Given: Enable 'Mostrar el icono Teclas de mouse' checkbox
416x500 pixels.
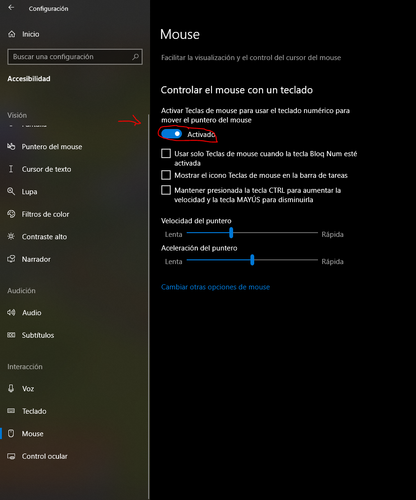Looking at the screenshot, I should coord(166,175).
